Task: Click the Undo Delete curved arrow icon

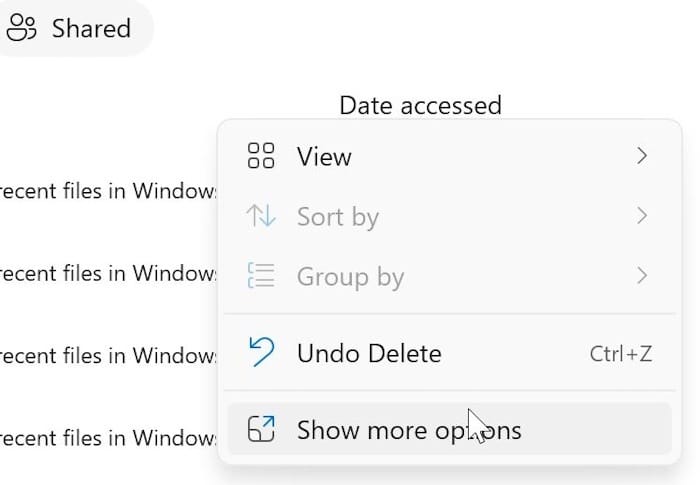Action: click(261, 352)
